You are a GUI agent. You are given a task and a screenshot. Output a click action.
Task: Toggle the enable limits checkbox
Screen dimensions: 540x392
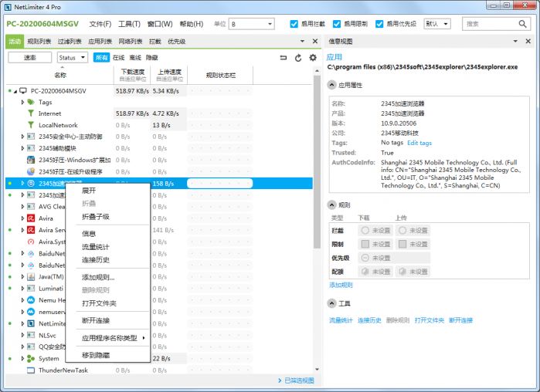(x=337, y=24)
